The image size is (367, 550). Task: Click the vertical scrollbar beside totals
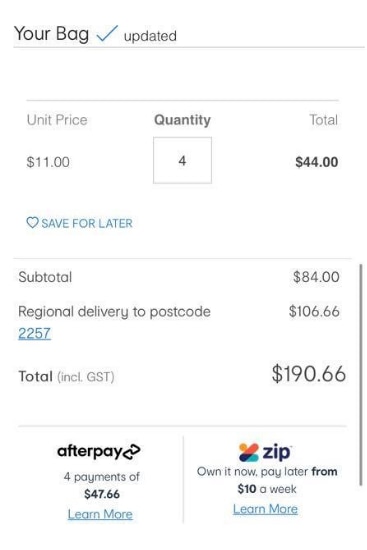[x=360, y=375]
